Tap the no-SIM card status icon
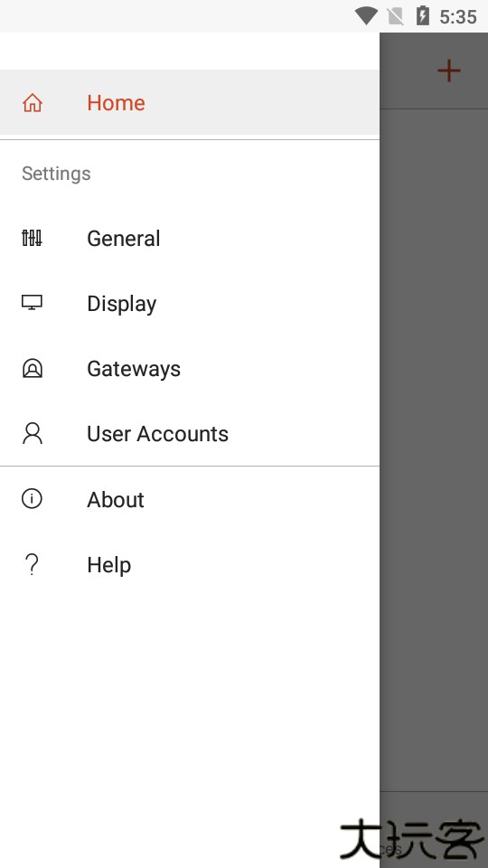This screenshot has height=868, width=488. pyautogui.click(x=396, y=16)
